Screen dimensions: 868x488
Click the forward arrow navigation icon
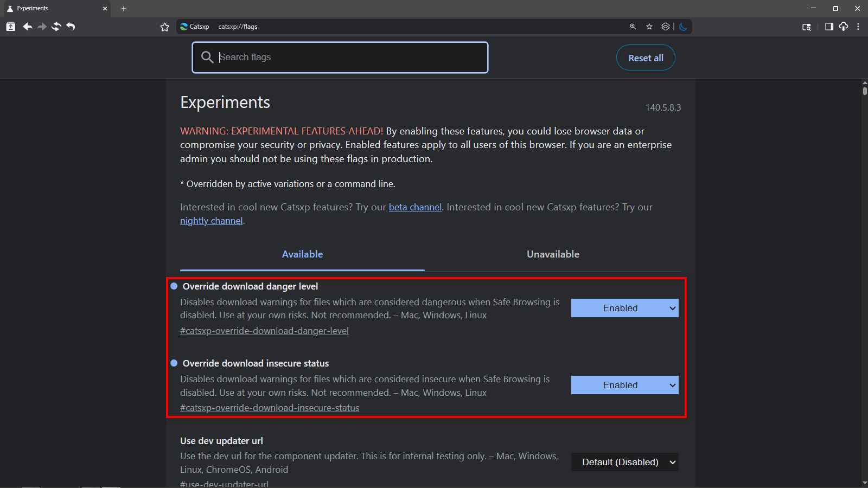coord(42,27)
